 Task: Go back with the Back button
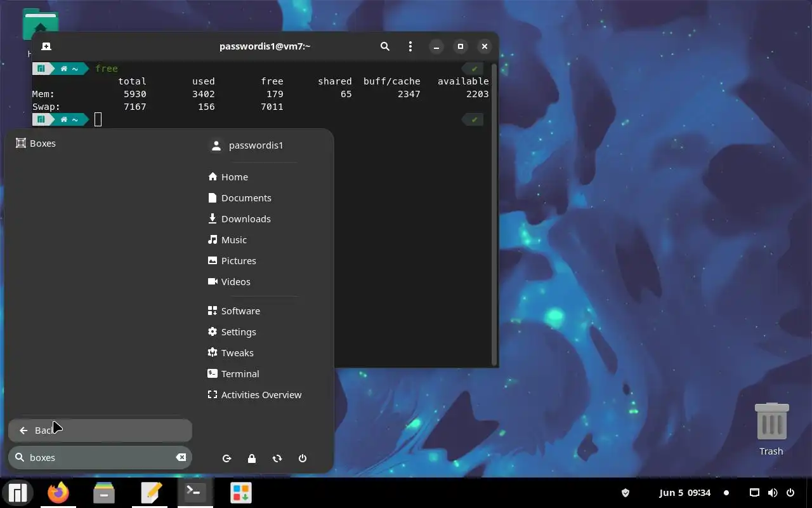[100, 431]
